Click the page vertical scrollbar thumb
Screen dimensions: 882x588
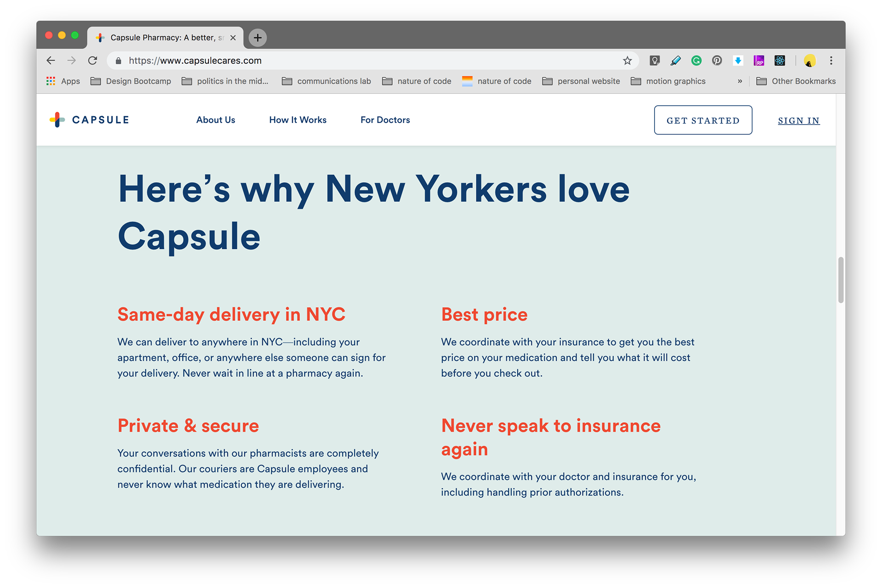841,280
